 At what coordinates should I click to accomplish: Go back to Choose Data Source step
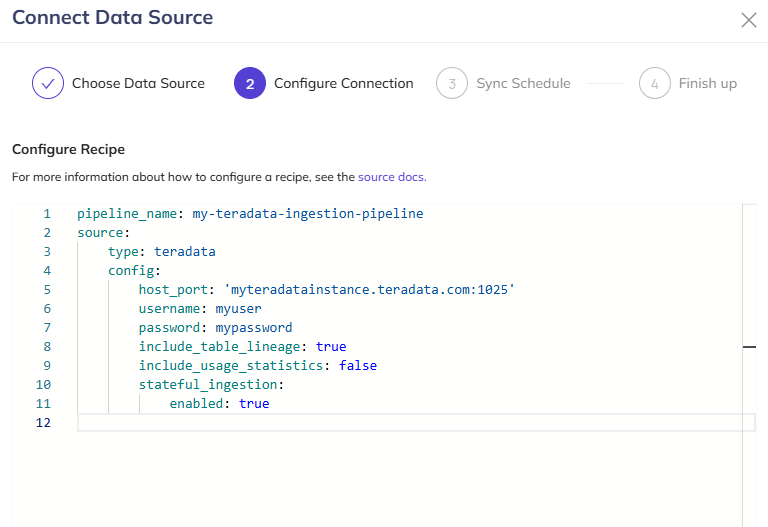point(138,83)
